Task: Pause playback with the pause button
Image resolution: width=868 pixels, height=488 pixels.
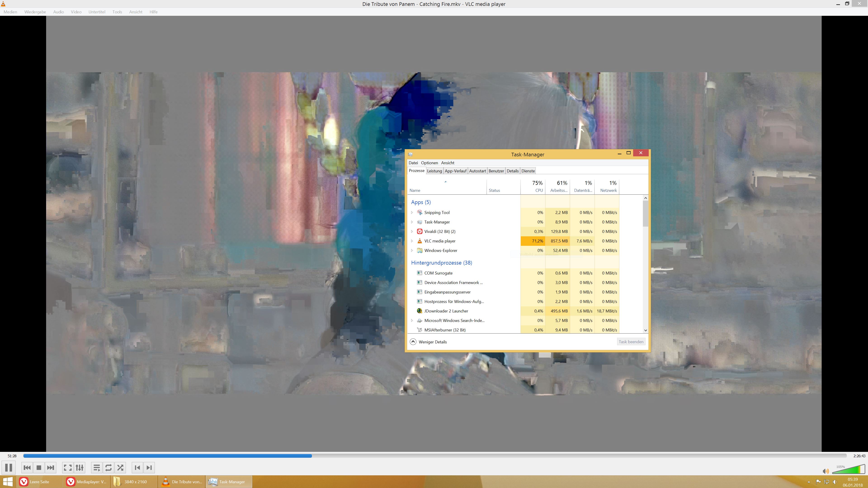Action: (x=9, y=467)
